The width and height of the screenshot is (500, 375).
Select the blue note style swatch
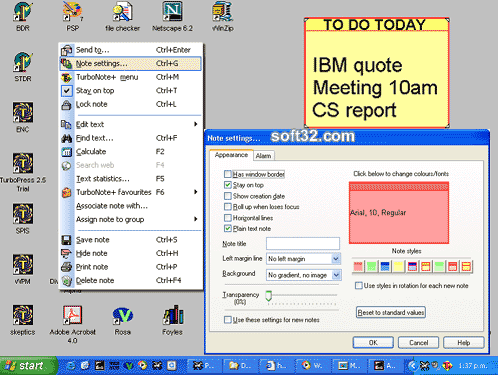[x=385, y=266]
